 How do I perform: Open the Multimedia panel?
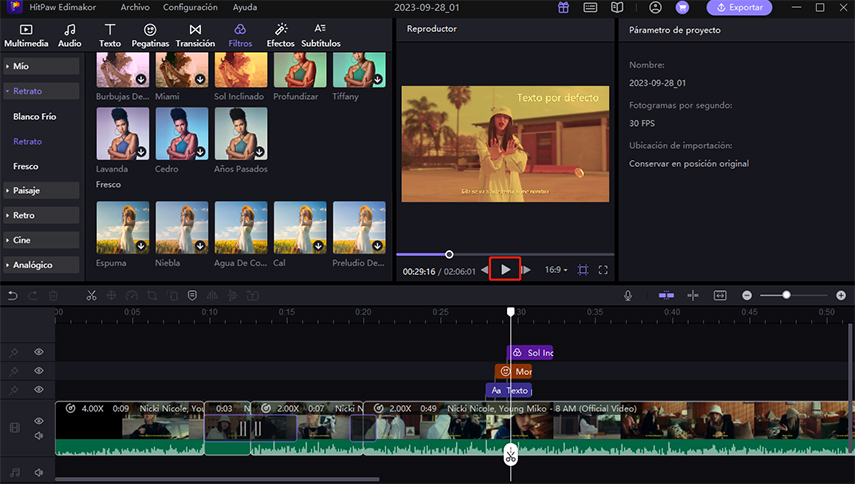pyautogui.click(x=26, y=35)
